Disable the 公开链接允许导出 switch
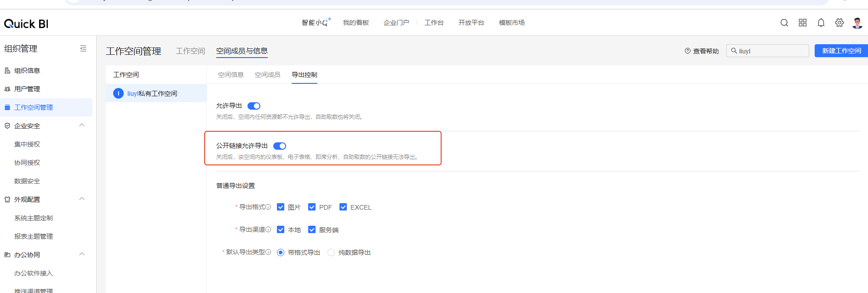Screen dimensions: 868x293 pos(280,146)
